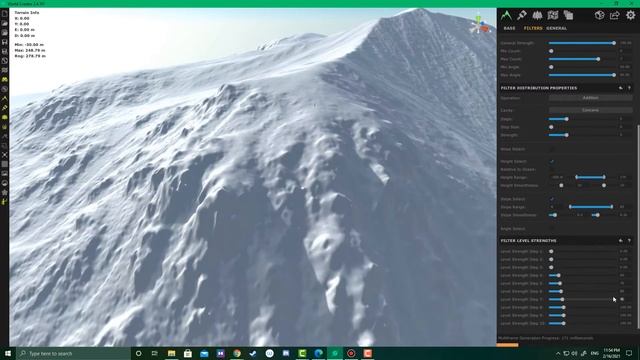
Task: Open help for Filter Distribution Properties
Action: (629, 88)
